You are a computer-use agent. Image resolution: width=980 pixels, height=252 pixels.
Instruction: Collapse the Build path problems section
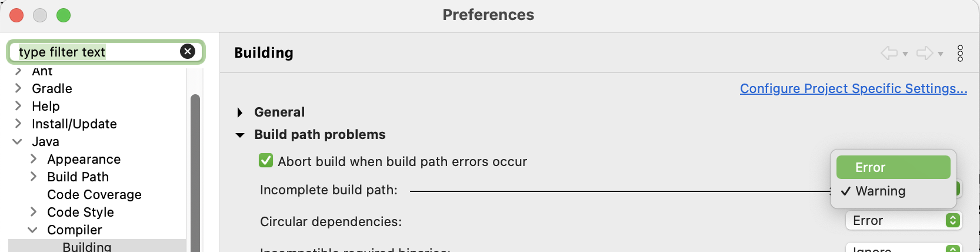[240, 135]
